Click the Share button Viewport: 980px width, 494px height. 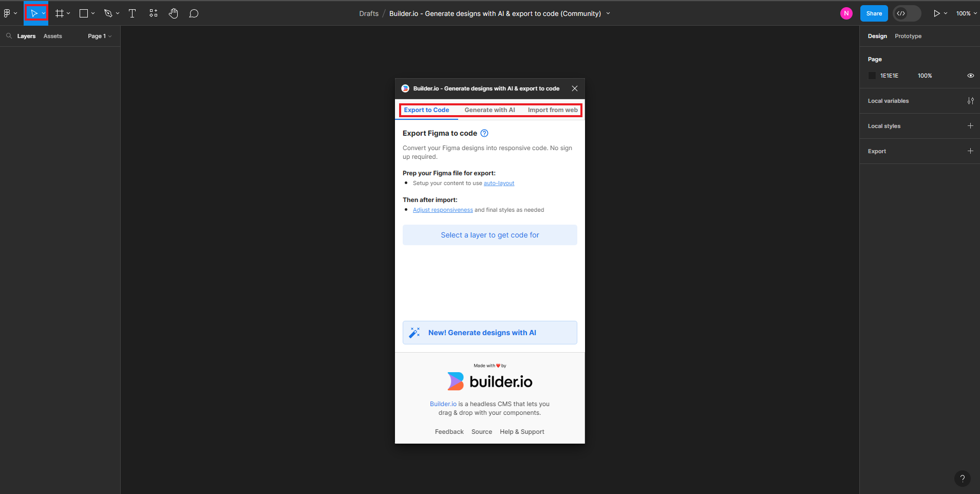pos(874,13)
